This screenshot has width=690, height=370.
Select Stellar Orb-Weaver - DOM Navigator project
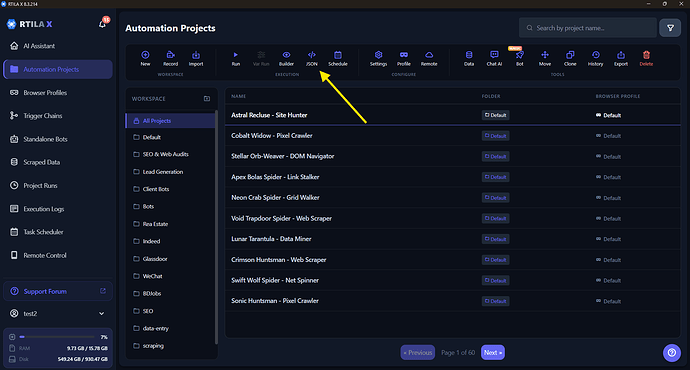tap(453, 156)
